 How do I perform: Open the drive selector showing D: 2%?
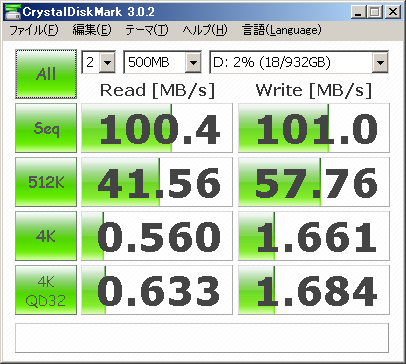(x=299, y=62)
